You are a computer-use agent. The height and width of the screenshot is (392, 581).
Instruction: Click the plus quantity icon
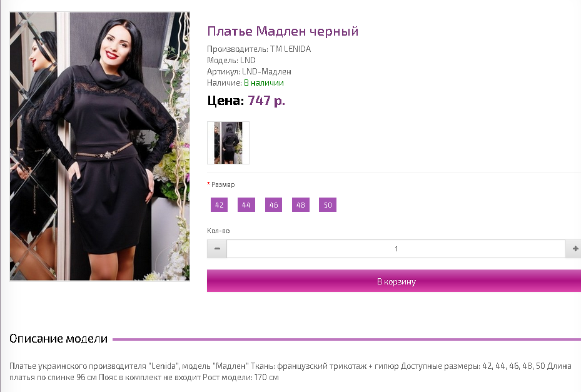[575, 249]
